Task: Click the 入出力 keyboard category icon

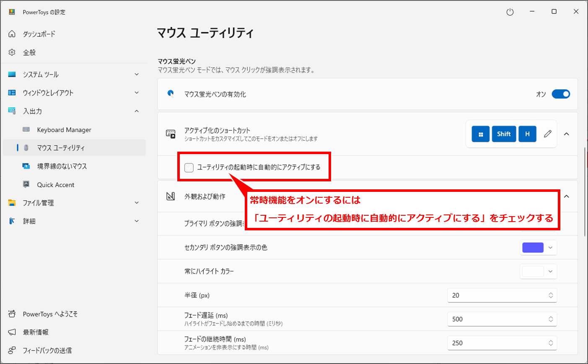Action: coord(12,111)
